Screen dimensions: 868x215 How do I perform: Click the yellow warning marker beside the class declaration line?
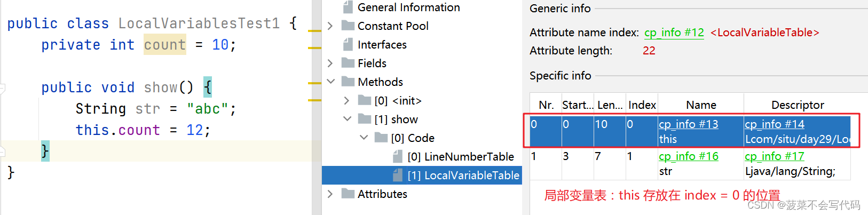[315, 31]
